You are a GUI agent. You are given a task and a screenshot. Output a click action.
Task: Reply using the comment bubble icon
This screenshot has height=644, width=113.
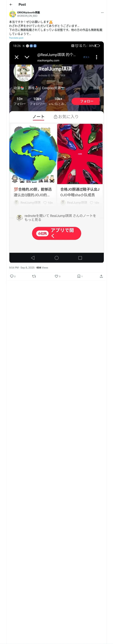[12, 276]
